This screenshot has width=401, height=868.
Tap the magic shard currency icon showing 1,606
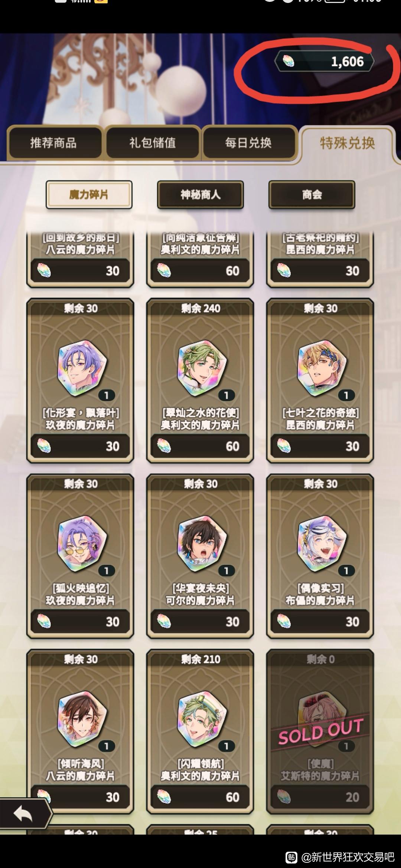(288, 61)
